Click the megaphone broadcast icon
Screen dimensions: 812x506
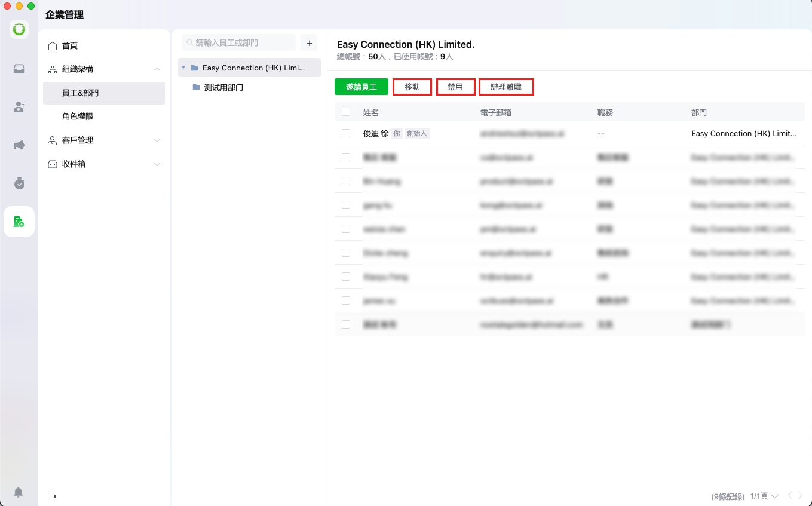pyautogui.click(x=19, y=145)
